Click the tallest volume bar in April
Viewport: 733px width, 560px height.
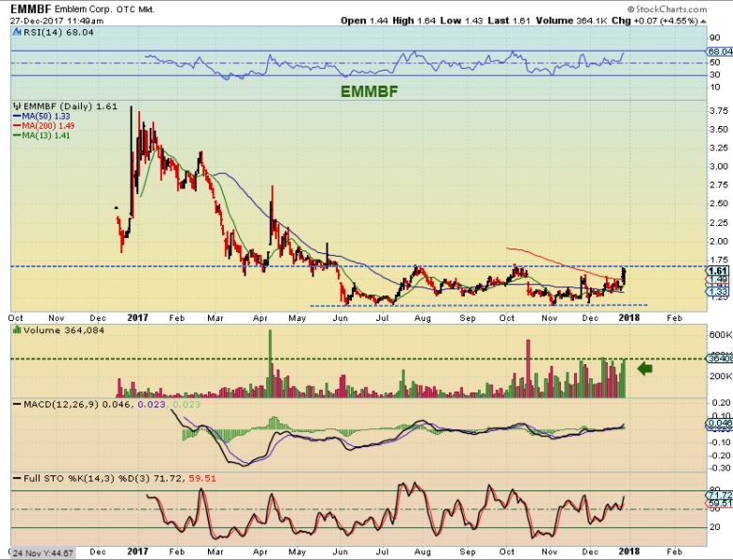click(270, 363)
